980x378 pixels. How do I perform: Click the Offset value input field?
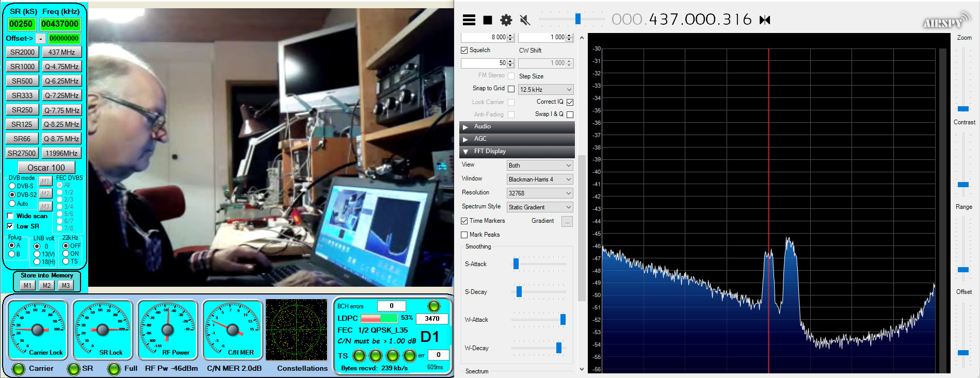(64, 38)
